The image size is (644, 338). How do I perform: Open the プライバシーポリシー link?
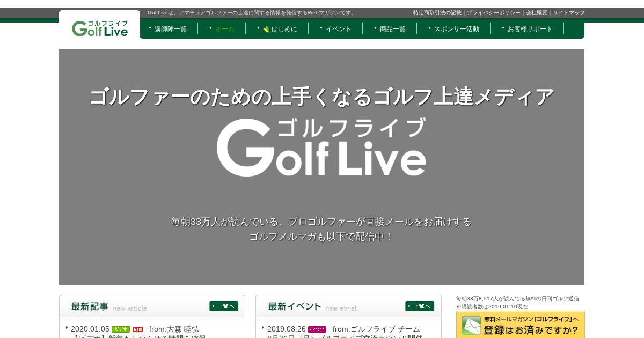pyautogui.click(x=493, y=13)
